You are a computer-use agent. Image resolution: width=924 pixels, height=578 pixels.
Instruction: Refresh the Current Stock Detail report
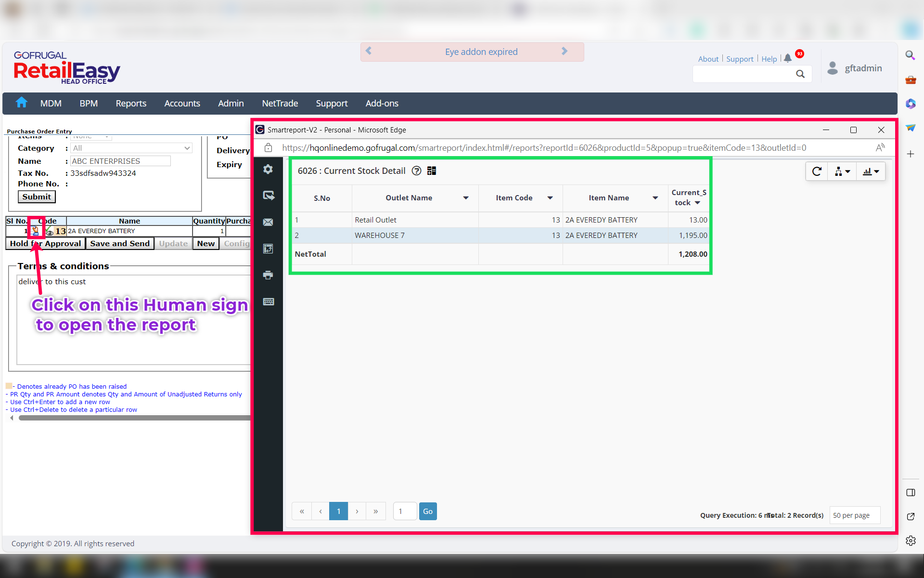tap(817, 171)
